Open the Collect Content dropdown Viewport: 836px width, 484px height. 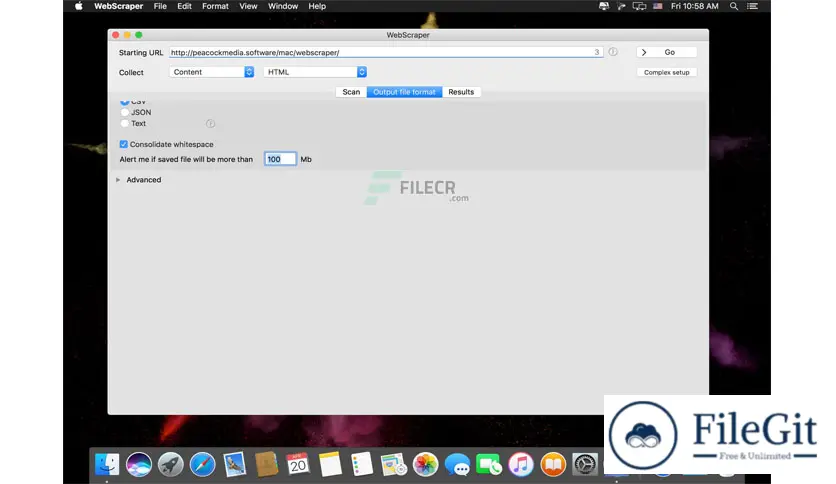pyautogui.click(x=212, y=72)
